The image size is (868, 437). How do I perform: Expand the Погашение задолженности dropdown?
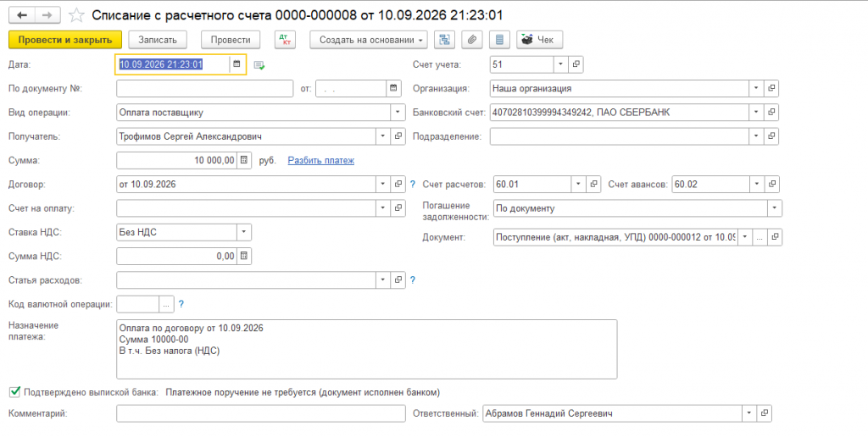(x=775, y=208)
